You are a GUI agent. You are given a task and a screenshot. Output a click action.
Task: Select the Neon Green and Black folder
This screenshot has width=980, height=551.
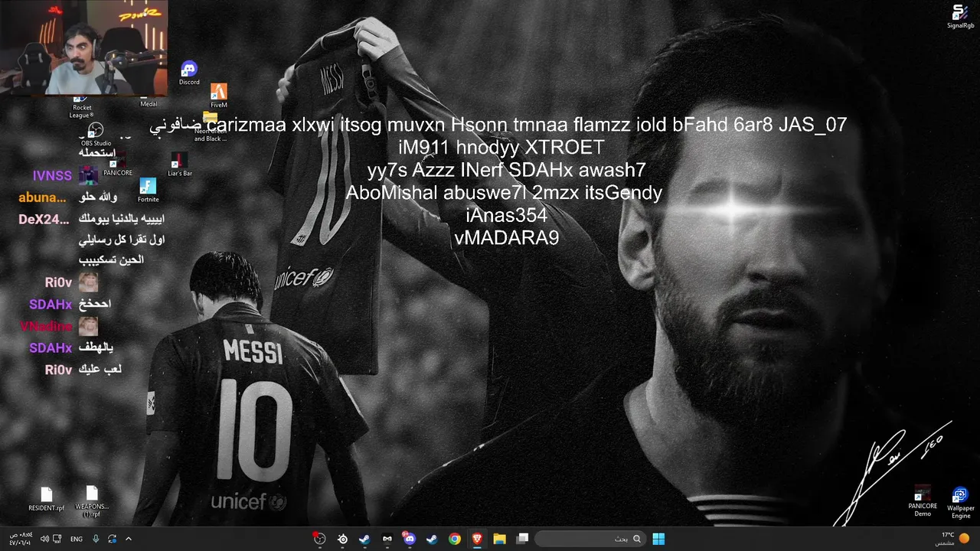pos(210,128)
